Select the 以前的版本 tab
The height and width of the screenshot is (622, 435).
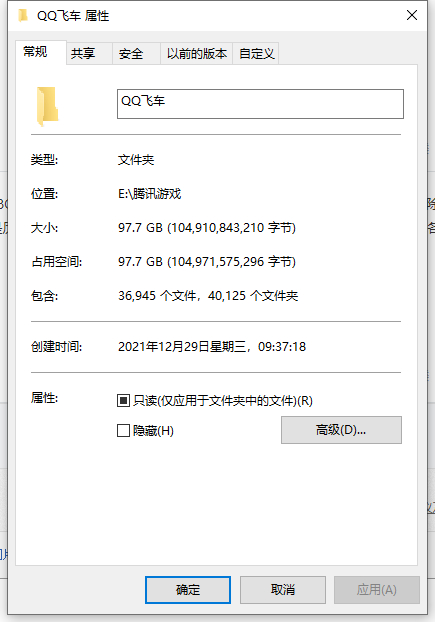(x=196, y=53)
